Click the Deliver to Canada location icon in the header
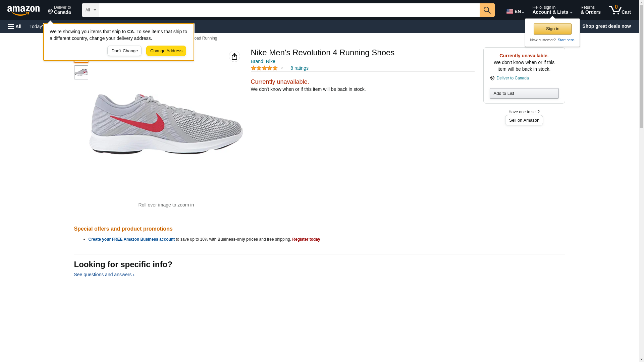This screenshot has width=644, height=362. 51,12
